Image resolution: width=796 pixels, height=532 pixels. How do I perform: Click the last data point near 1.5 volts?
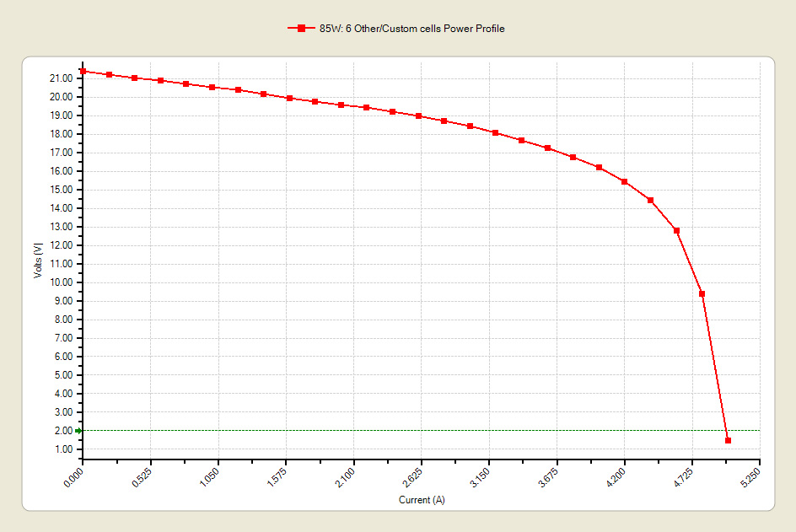728,440
